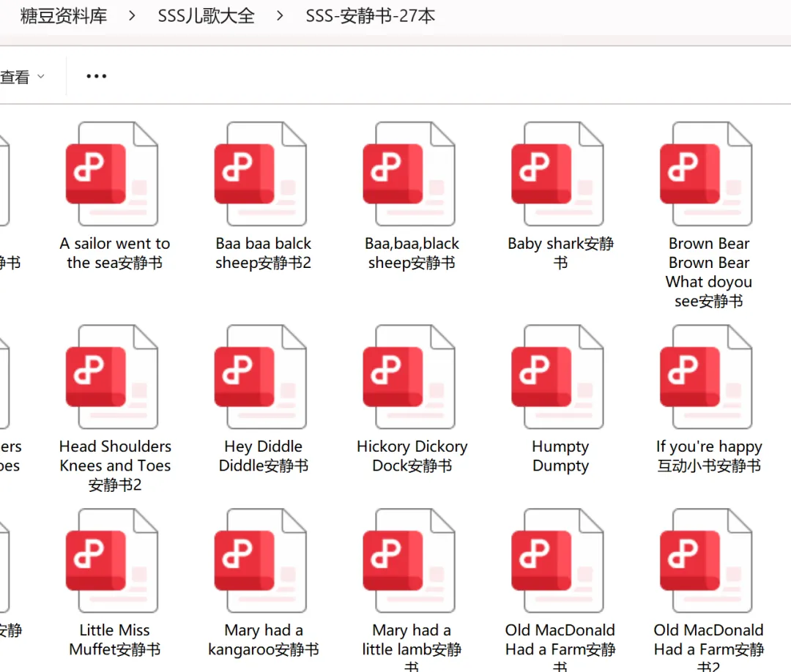Image resolution: width=791 pixels, height=672 pixels.
Task: Select the Baby shark安静书 file icon
Action: [x=557, y=174]
